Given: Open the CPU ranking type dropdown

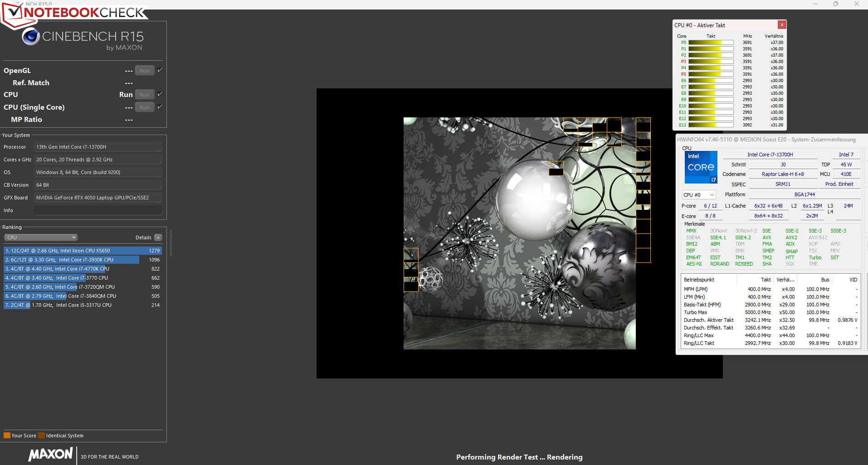Looking at the screenshot, I should point(41,237).
